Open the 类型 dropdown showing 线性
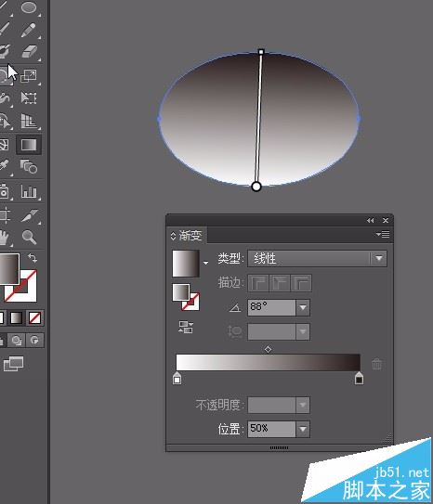This screenshot has height=504, width=433. pyautogui.click(x=317, y=258)
